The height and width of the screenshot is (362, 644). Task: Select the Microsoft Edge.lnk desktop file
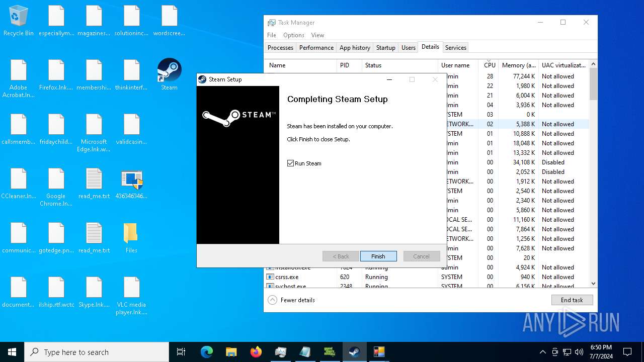[94, 133]
